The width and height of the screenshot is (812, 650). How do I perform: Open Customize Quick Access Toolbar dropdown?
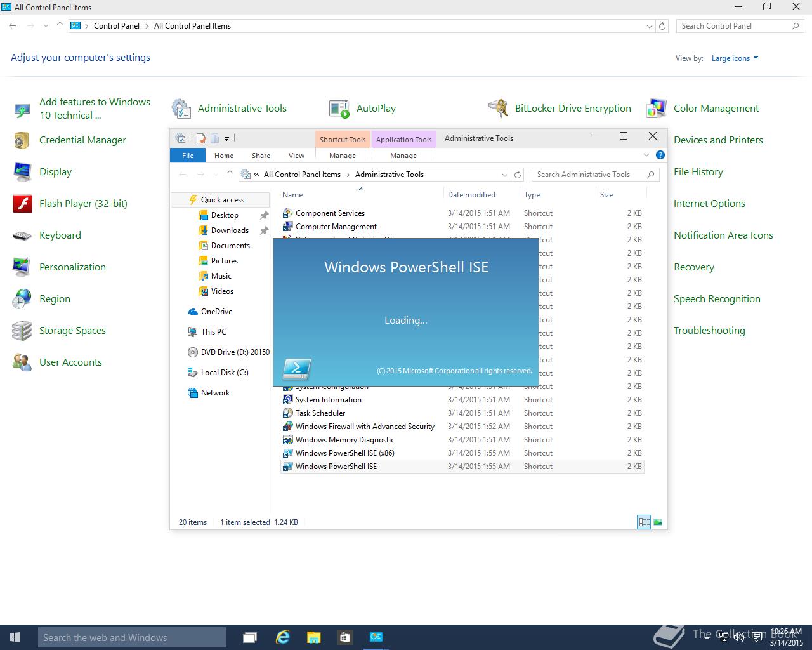(226, 138)
